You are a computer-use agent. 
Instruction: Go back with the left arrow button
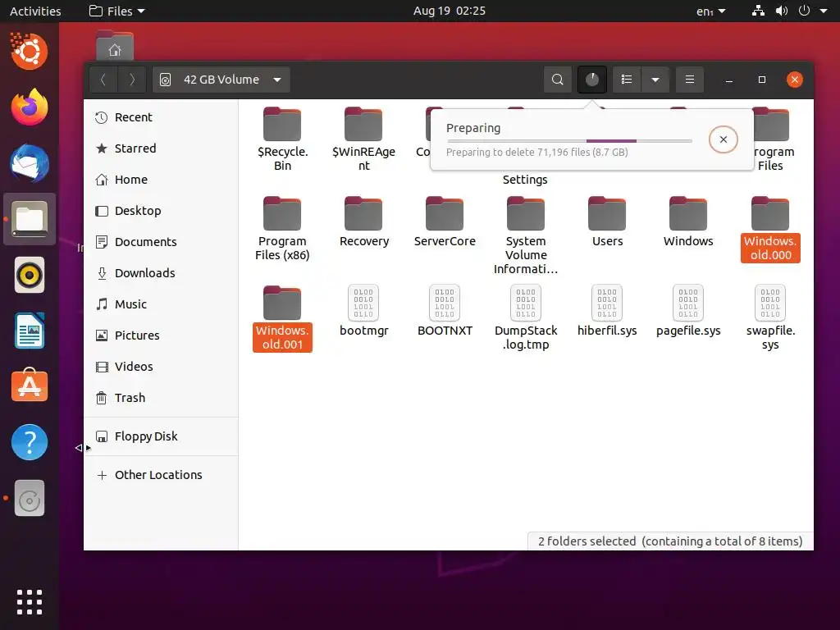pyautogui.click(x=103, y=80)
